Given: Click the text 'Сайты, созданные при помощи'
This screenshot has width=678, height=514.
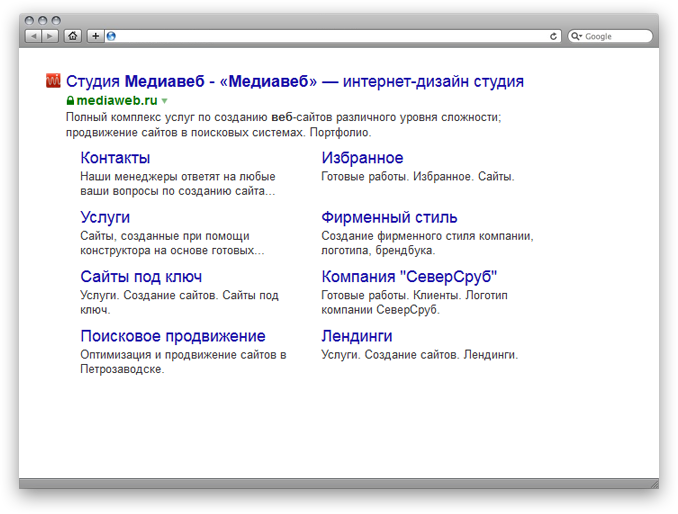Looking at the screenshot, I should pos(165,236).
